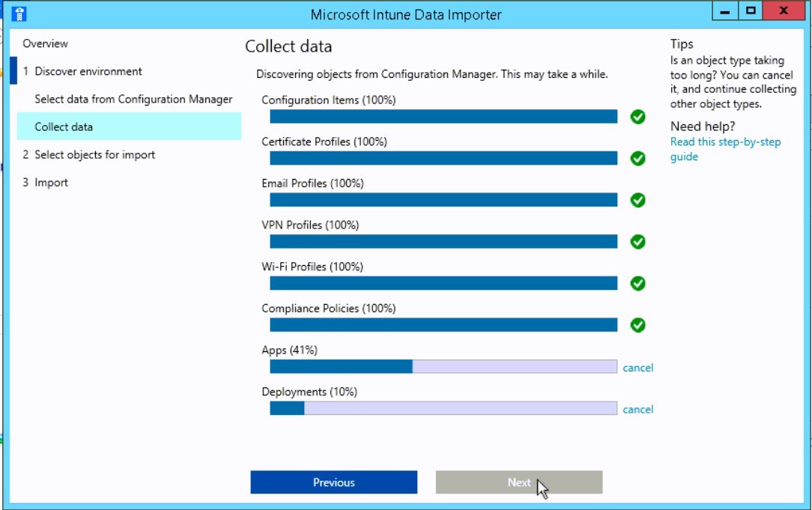The height and width of the screenshot is (510, 812).
Task: Click the Apps progress bar
Action: pos(443,366)
